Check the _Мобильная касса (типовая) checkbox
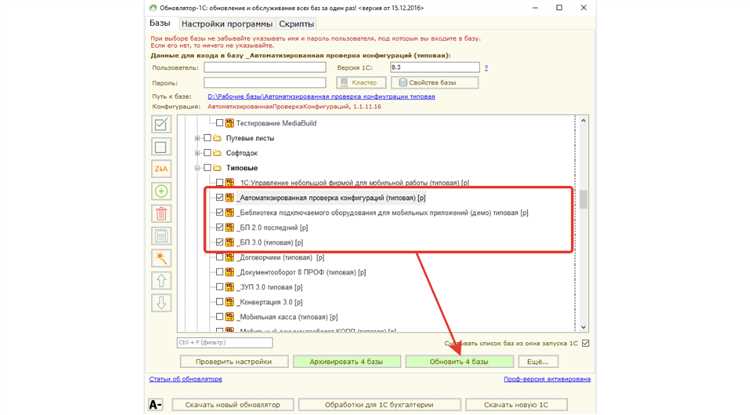 [220, 317]
